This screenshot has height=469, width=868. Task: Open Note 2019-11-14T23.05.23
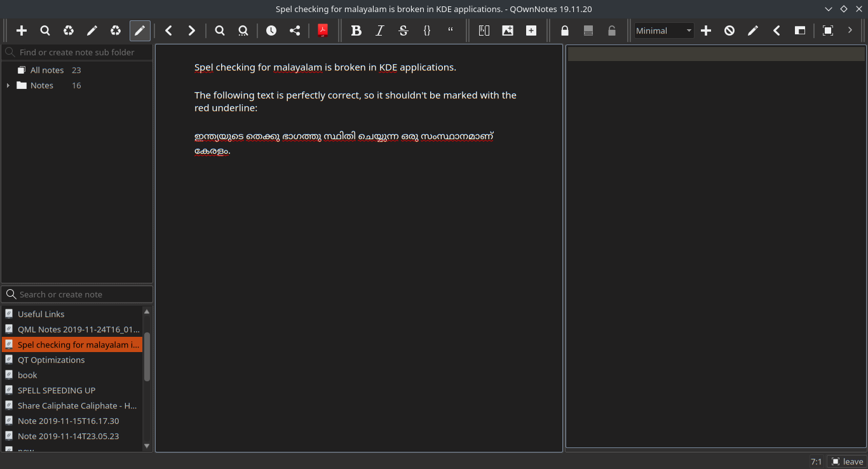pyautogui.click(x=72, y=436)
